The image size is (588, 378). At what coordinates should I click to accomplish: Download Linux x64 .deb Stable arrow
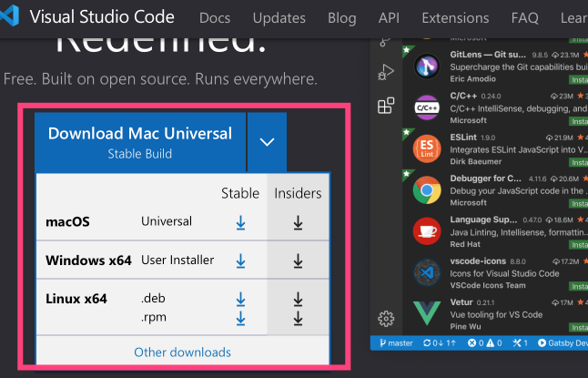pyautogui.click(x=240, y=300)
